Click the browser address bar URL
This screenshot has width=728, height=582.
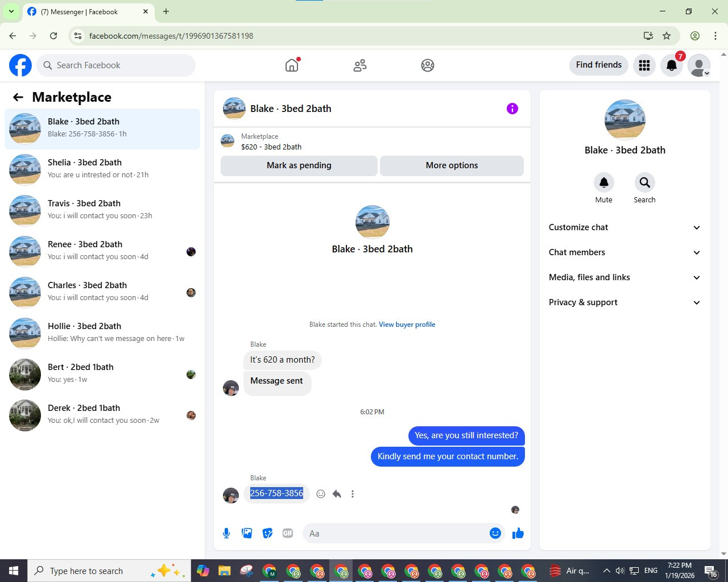click(171, 36)
